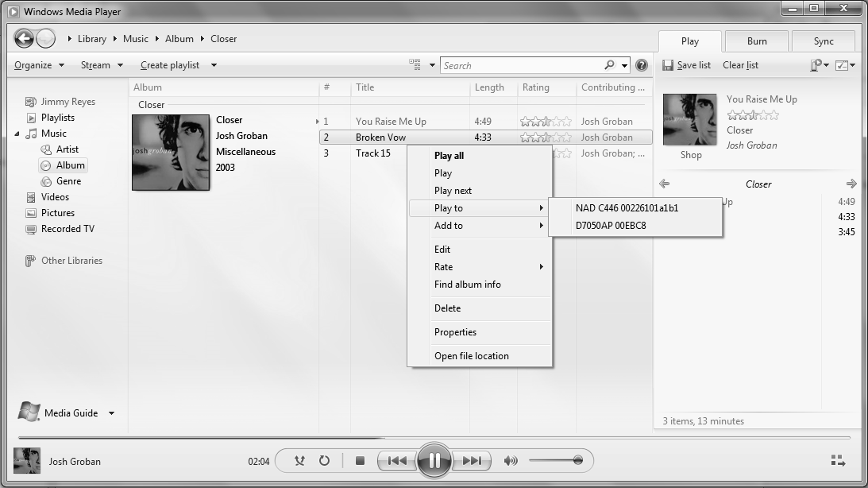Go to previous list with left arrow
Screen dimensions: 868x488
(x=664, y=184)
